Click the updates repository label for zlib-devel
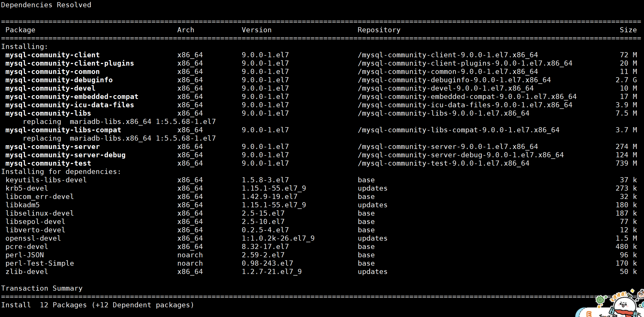 (x=372, y=272)
